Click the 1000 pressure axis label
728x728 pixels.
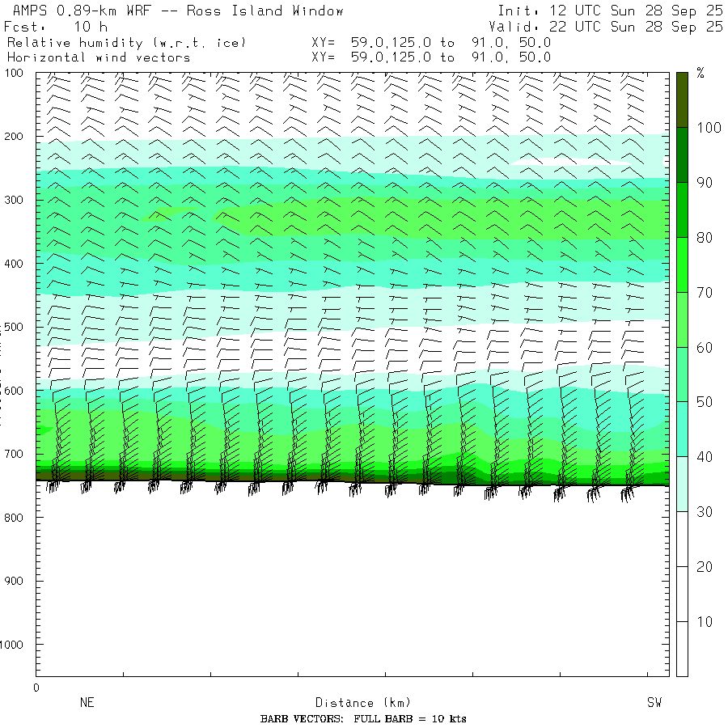pyautogui.click(x=11, y=645)
